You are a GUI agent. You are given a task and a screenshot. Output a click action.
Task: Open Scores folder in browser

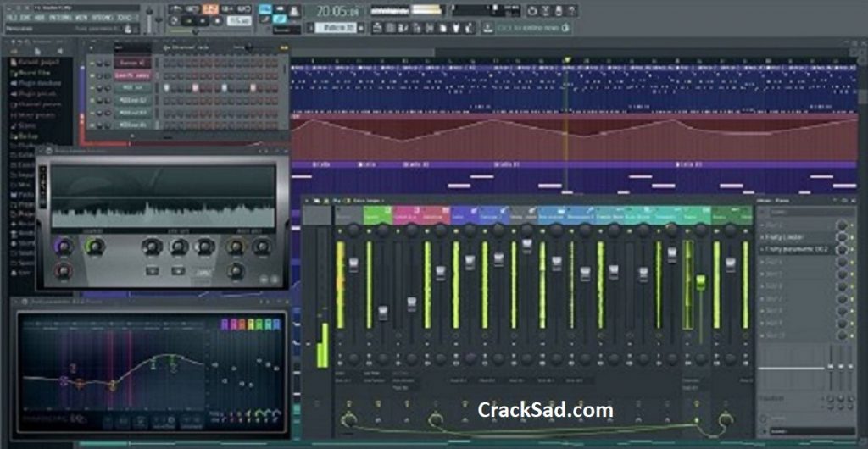24,125
